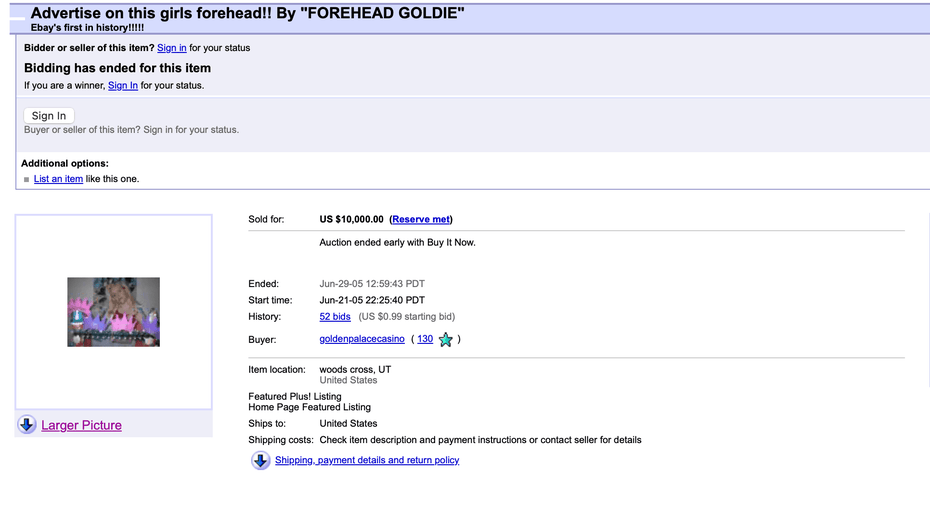This screenshot has width=930, height=524.
Task: Click the Bidding has ended heading
Action: point(117,68)
